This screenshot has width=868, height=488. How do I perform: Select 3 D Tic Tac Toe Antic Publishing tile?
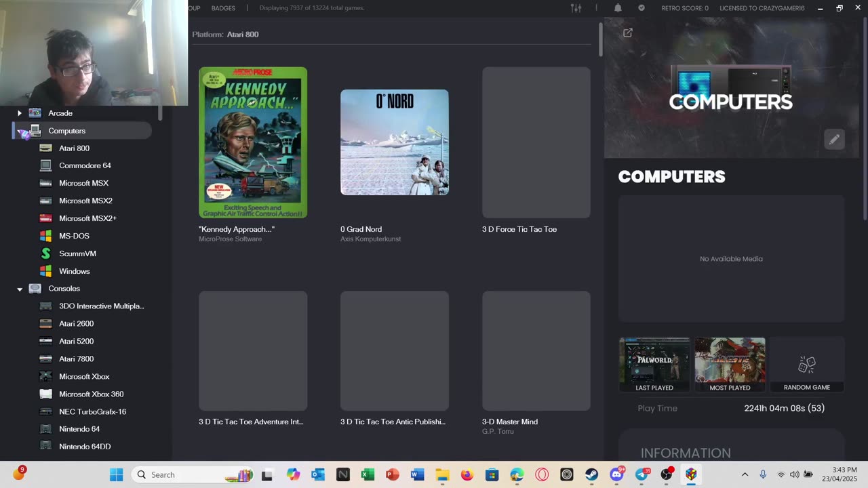click(395, 351)
